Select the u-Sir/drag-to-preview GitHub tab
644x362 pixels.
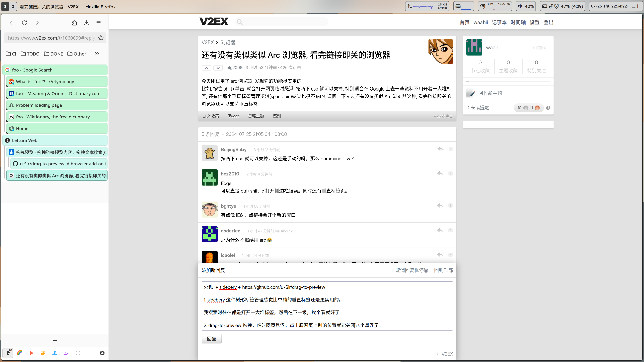tap(59, 164)
